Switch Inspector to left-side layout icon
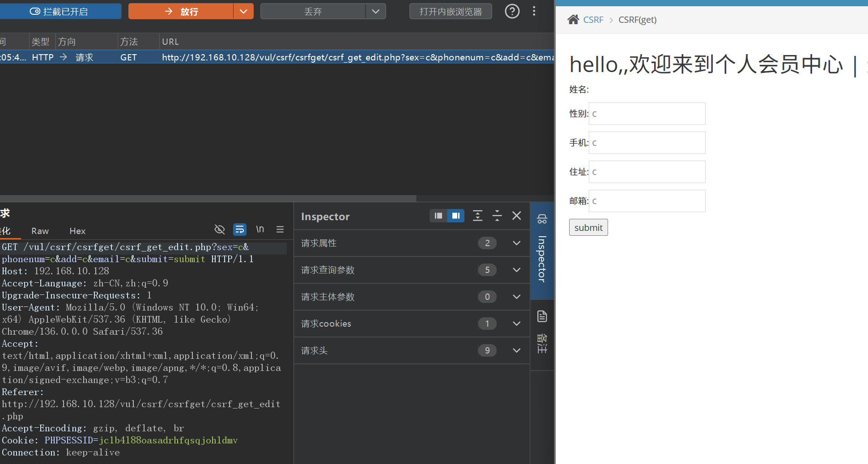Viewport: 868px width, 464px height. tap(438, 216)
